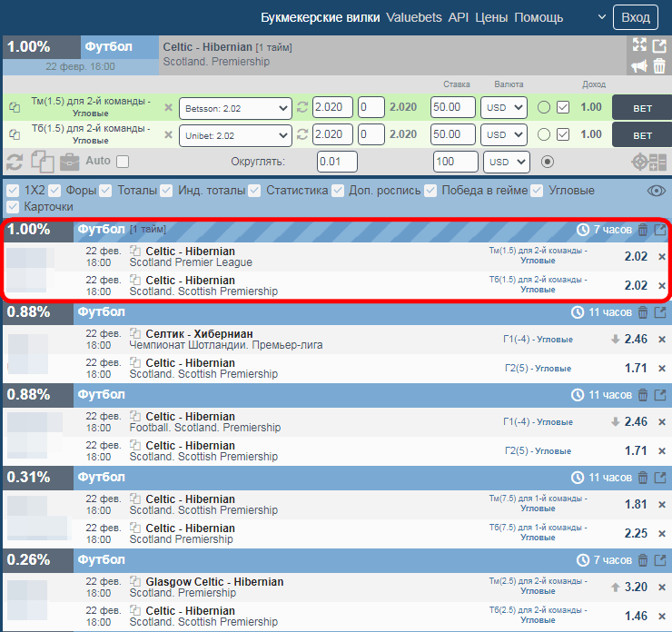Open the Unibet: 2.02 bookmaker dropdown
The image size is (672, 632).
[235, 134]
